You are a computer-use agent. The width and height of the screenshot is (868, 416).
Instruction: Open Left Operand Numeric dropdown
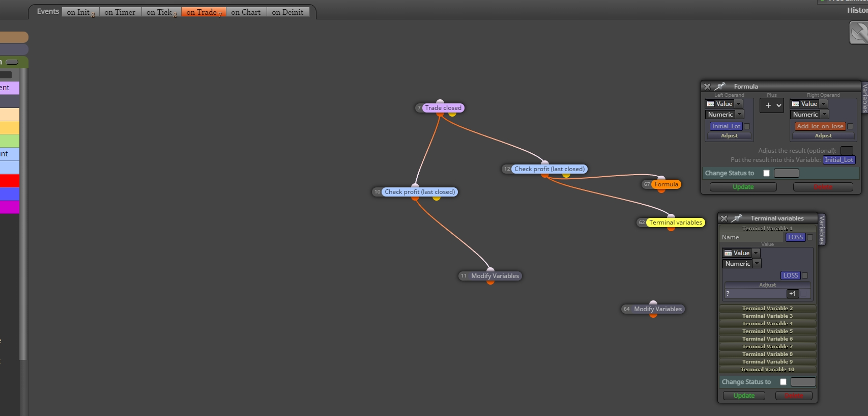[x=725, y=115]
